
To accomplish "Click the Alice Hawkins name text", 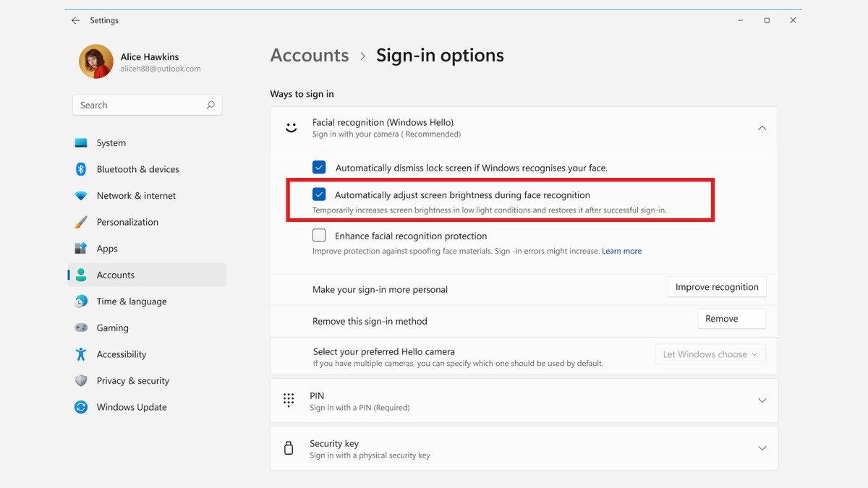I will [x=150, y=56].
